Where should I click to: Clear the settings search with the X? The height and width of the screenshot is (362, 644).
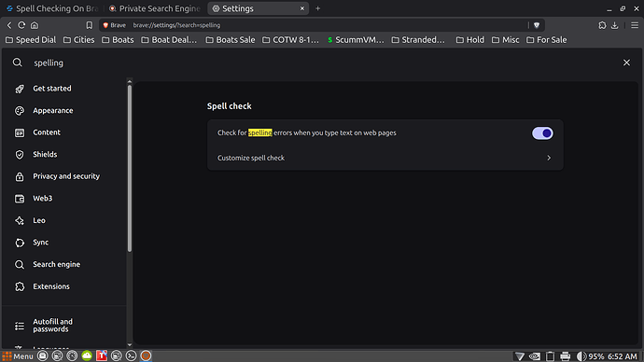626,63
